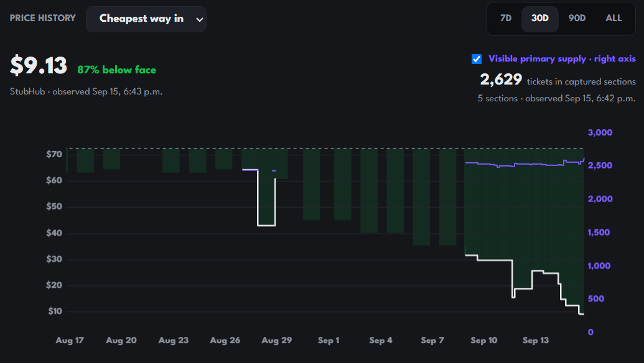Click the Sep 1 date label
Screen dimensions: 644x363
329,341
